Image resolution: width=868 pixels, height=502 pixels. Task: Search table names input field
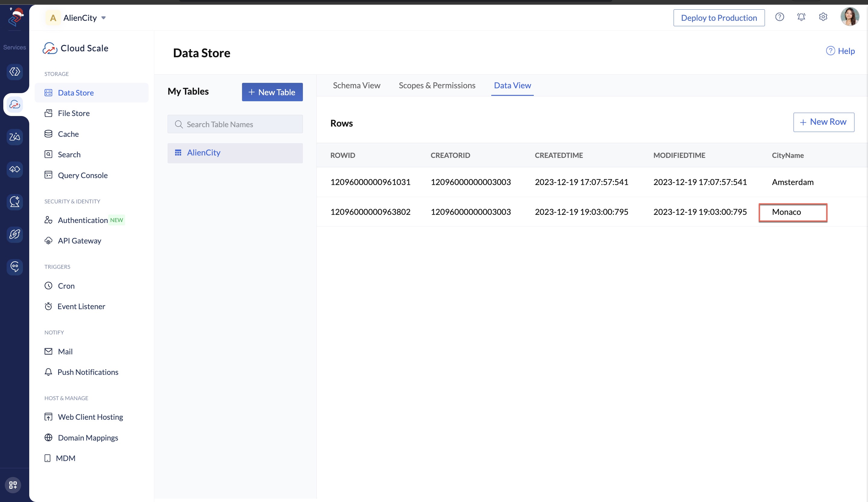(x=235, y=124)
